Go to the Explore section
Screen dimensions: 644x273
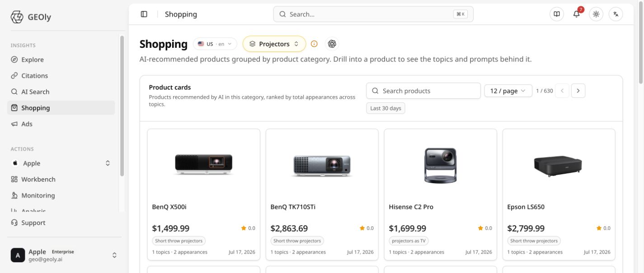tap(61, 60)
